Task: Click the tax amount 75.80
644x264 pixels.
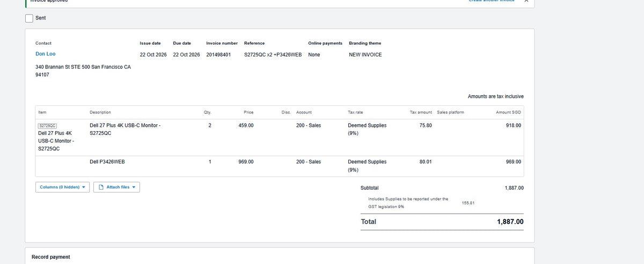Action: pos(426,125)
